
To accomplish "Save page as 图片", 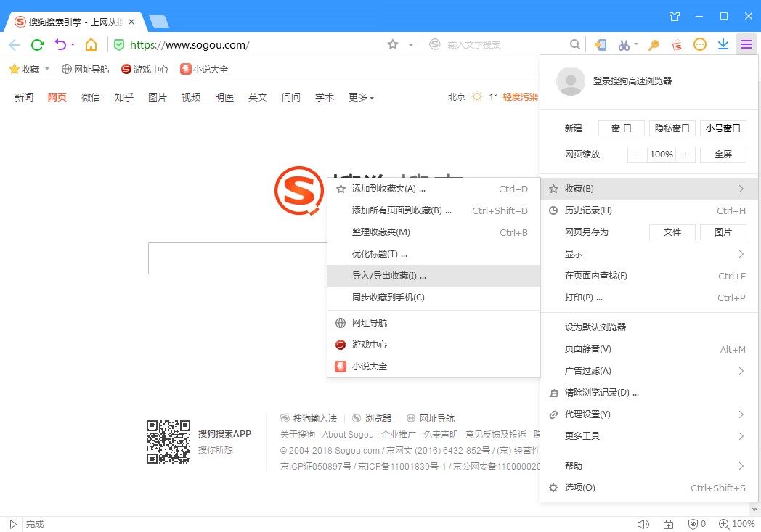I will (723, 232).
